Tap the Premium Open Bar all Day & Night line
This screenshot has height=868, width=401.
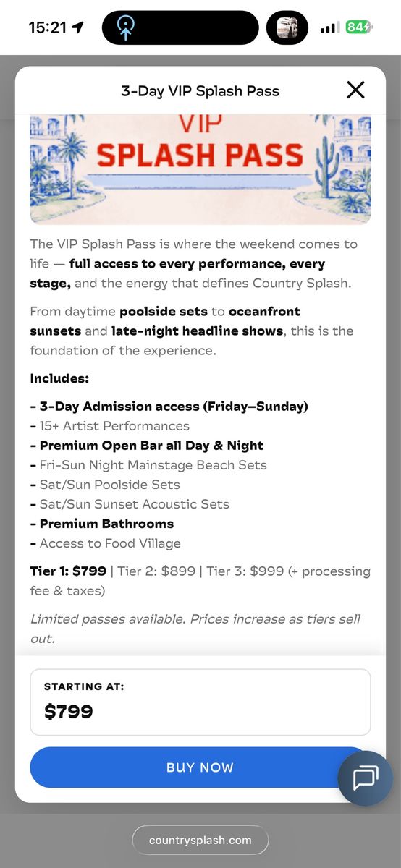[147, 446]
